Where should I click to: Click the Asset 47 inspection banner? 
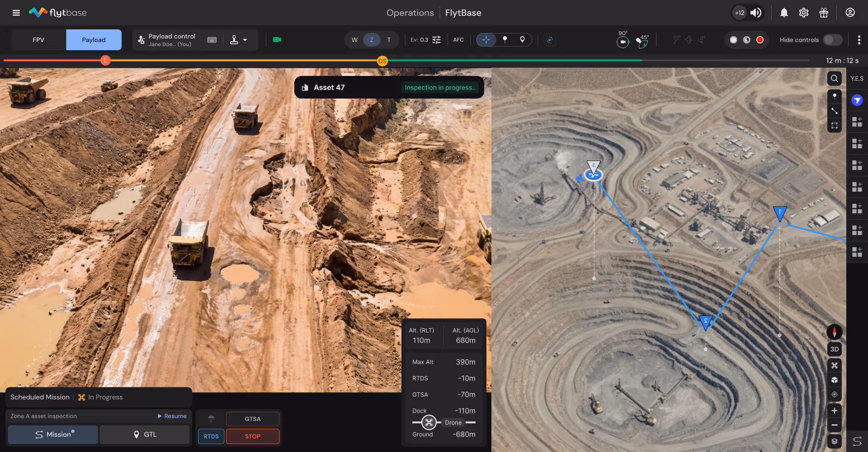click(389, 87)
